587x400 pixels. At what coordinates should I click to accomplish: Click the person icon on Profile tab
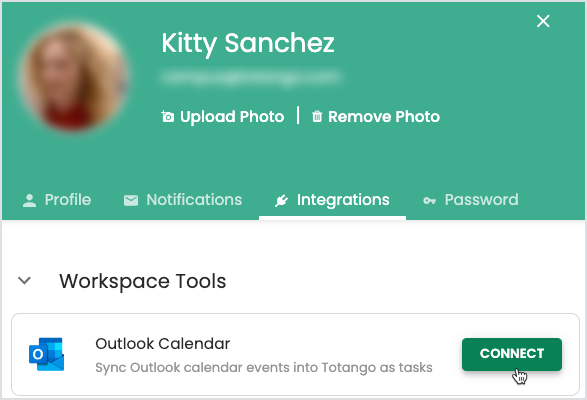(x=29, y=200)
